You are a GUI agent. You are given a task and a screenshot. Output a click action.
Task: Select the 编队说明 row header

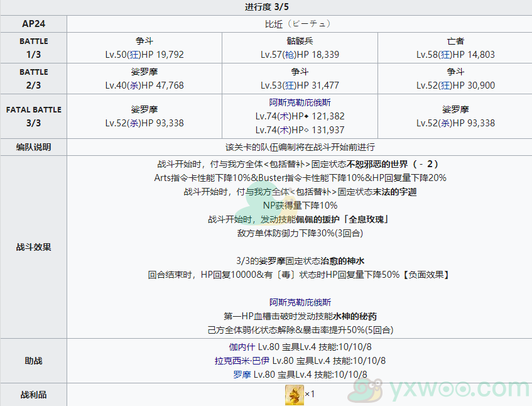(x=33, y=147)
